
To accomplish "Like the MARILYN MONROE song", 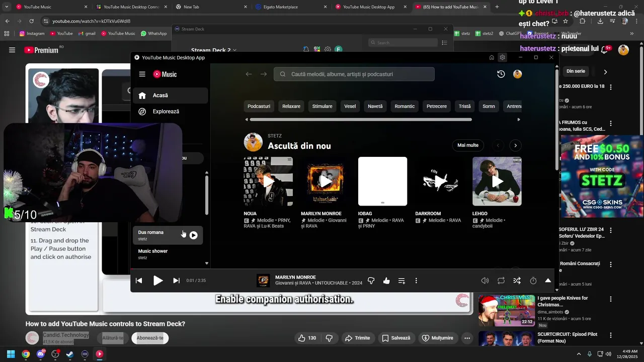I will (x=386, y=281).
